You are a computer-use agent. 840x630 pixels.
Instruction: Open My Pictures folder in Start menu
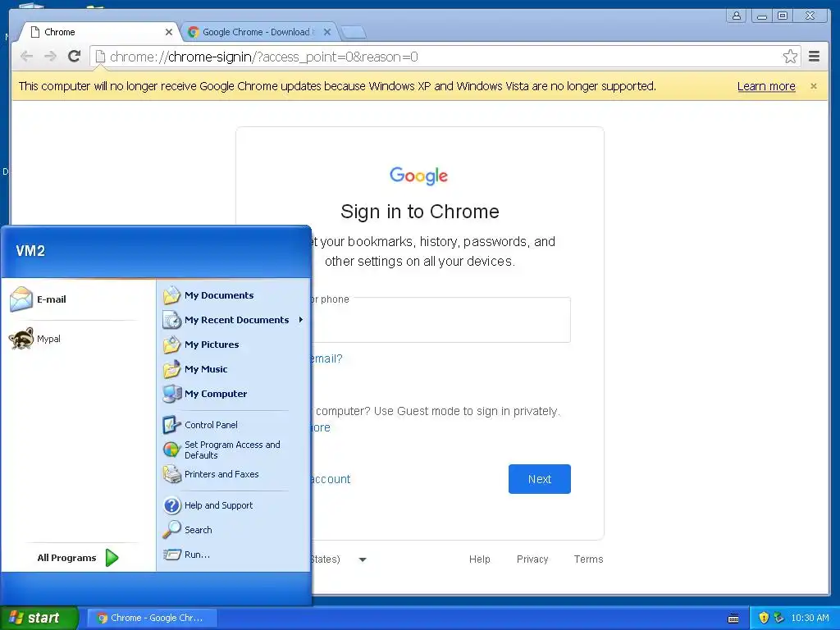234,345
